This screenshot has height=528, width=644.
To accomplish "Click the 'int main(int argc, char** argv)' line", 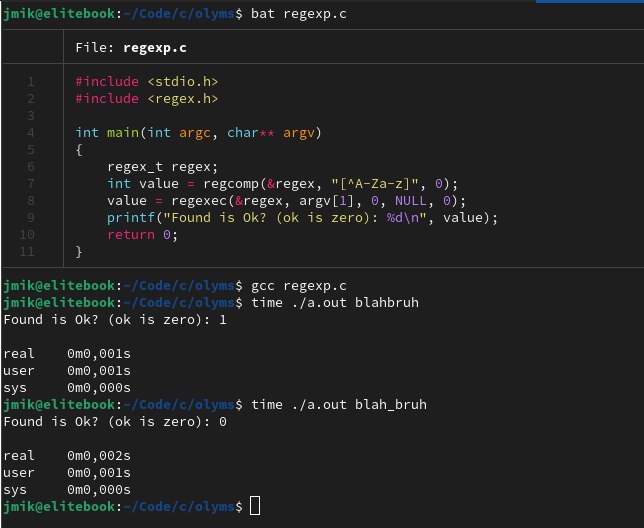I will click(x=198, y=133).
